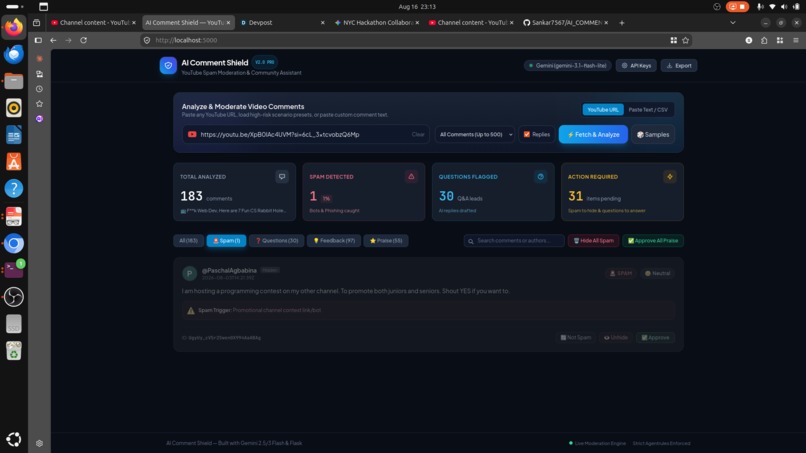Screen dimensions: 806x453
Task: Mark the comment as Not Spam
Action: 576,338
